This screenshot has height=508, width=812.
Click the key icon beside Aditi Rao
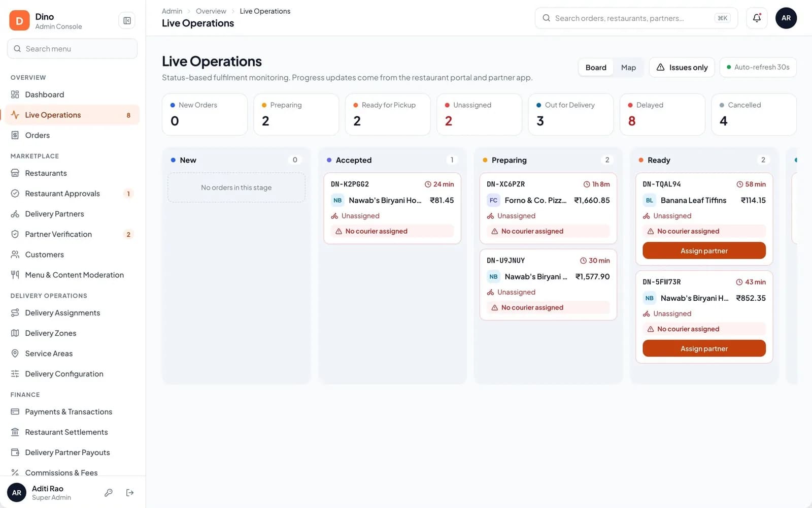pyautogui.click(x=108, y=492)
